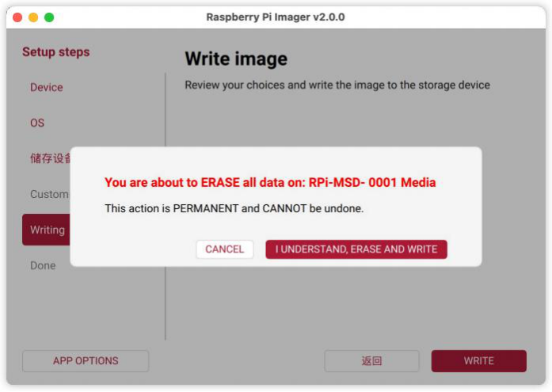Minimize the window with the yellow button
Image resolution: width=552 pixels, height=392 pixels.
coord(33,17)
